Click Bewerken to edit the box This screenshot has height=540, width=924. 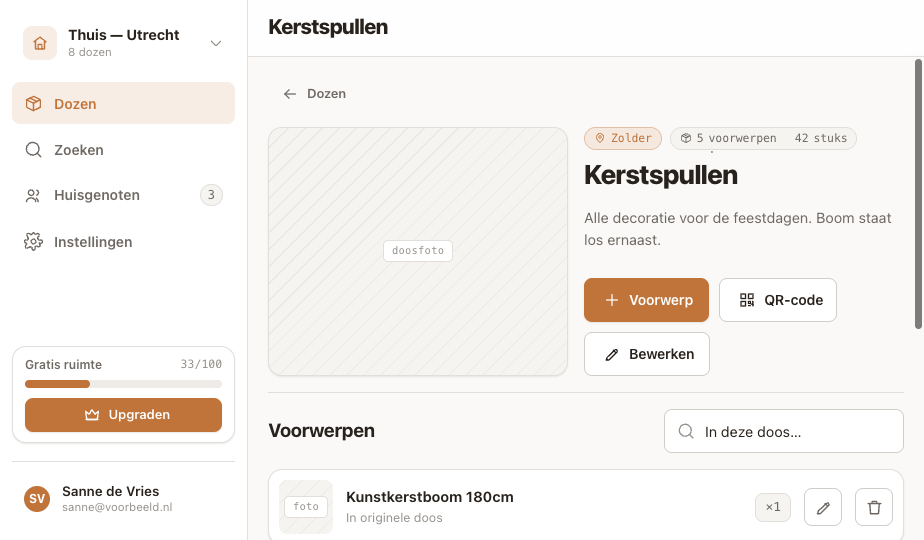646,354
